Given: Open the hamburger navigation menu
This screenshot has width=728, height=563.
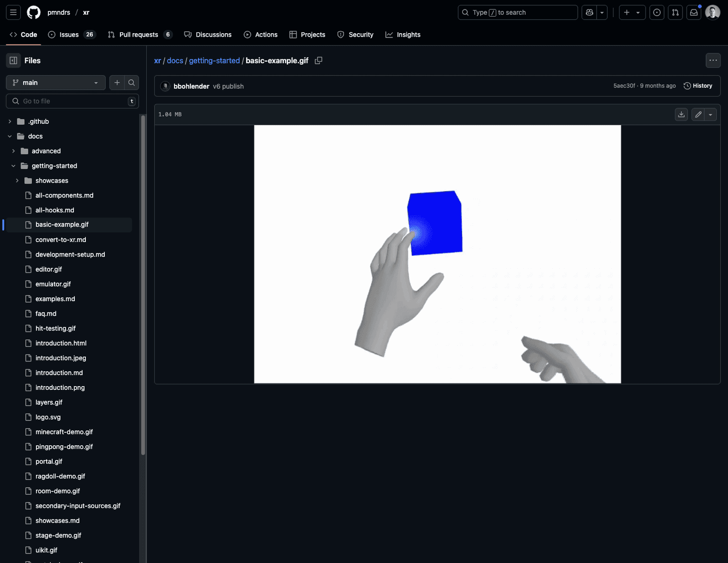Looking at the screenshot, I should [13, 12].
